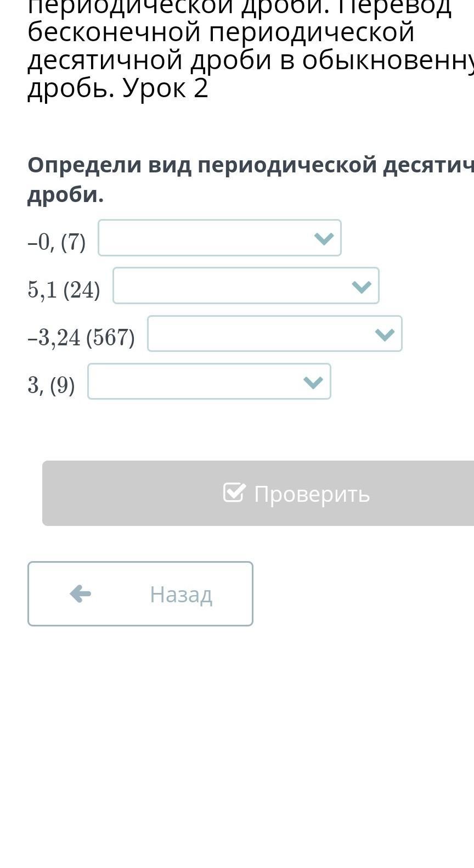Click the −3,24 (567) fraction label
This screenshot has height=868, width=474.
(81, 337)
